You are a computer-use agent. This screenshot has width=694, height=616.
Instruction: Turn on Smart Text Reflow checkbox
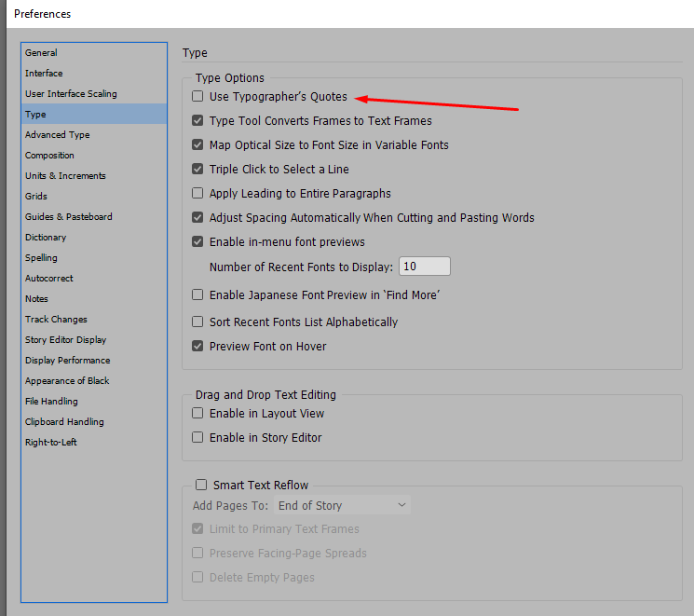(x=200, y=485)
